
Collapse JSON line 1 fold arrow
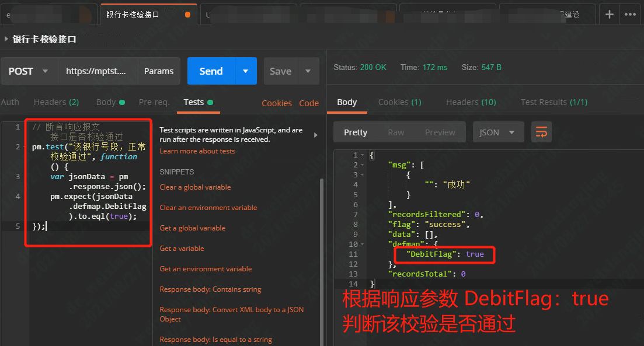pos(362,155)
